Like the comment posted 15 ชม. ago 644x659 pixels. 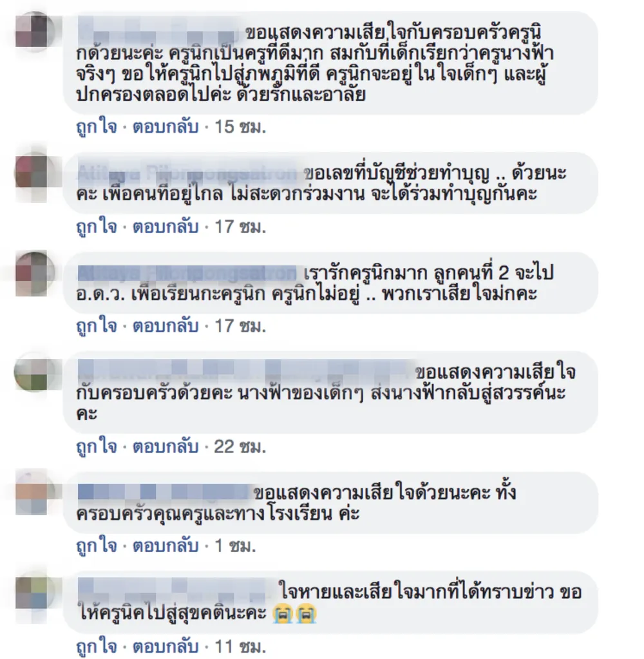point(97,127)
